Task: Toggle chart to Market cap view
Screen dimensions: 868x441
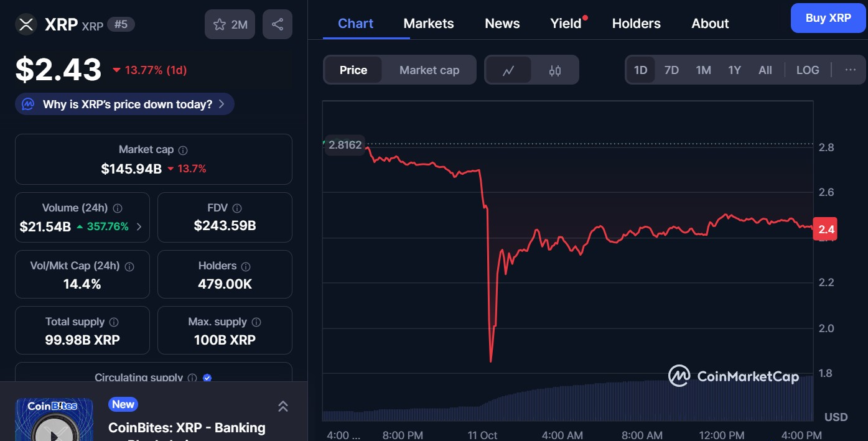Action: (x=429, y=70)
